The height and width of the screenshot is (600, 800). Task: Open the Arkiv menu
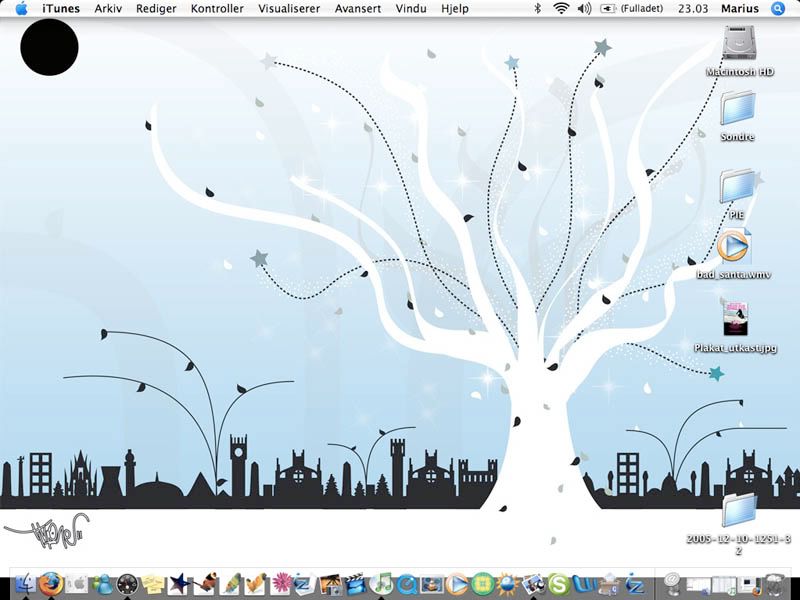[x=108, y=8]
